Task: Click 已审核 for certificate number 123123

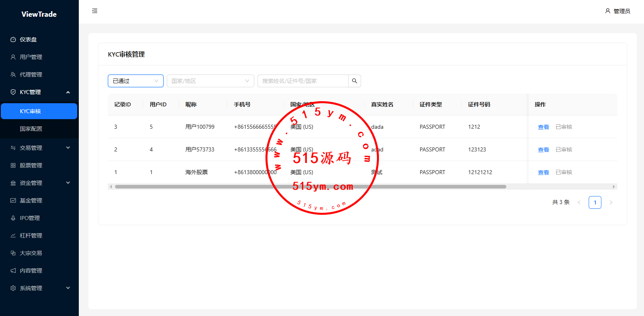Action: [564, 149]
